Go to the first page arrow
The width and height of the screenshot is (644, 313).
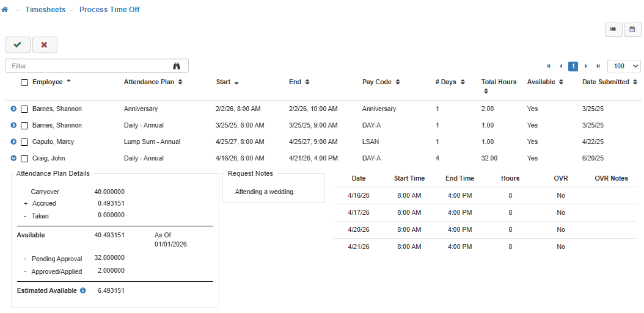pos(549,66)
